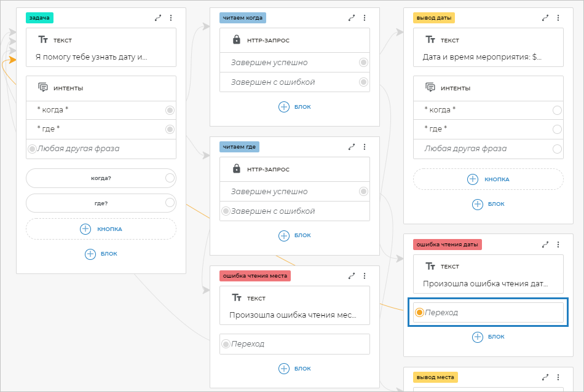
Task: Open three-dot menu of 'ошибка чтения даты'
Action: 558,245
